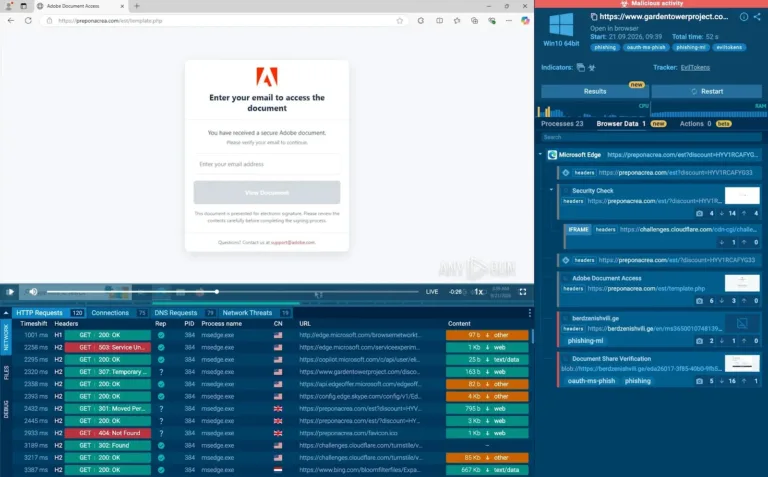768x477 pixels.
Task: Collapse the Security Check entry
Action: pyautogui.click(x=552, y=190)
